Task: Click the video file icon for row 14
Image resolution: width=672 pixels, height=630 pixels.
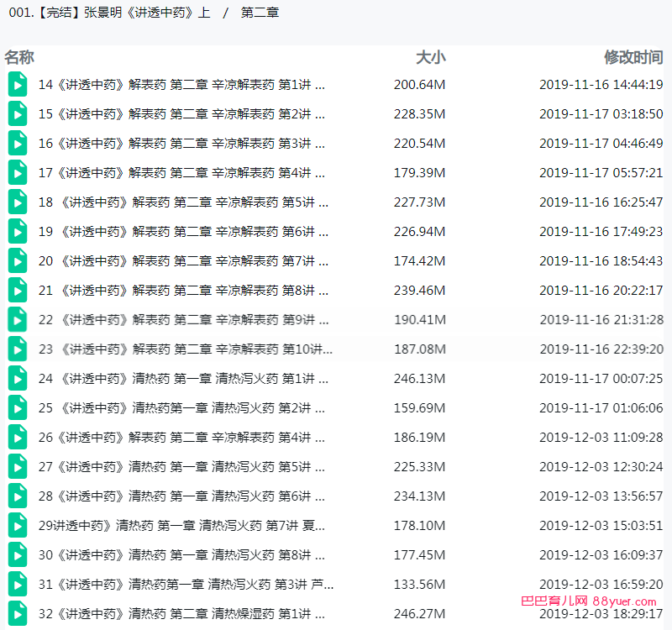Action: 18,85
